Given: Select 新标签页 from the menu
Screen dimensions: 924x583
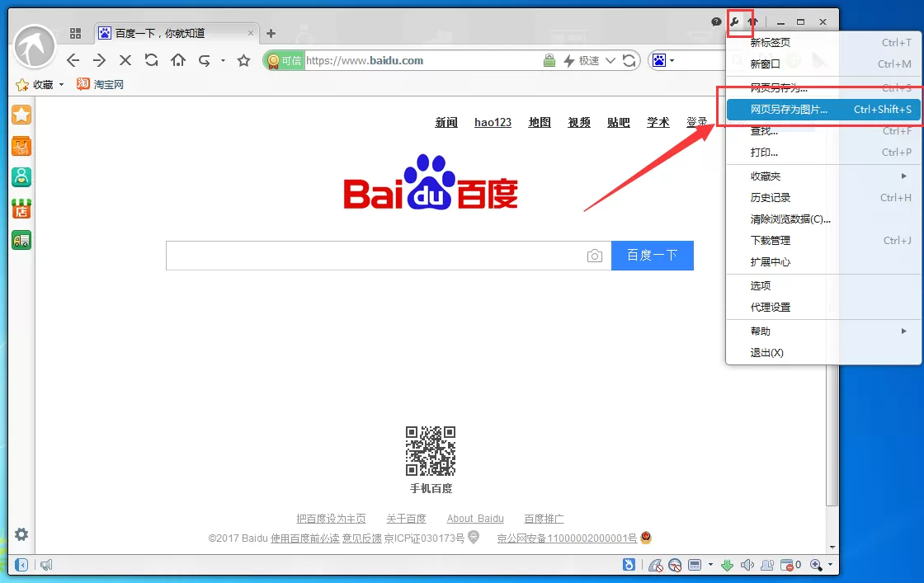Looking at the screenshot, I should point(823,42).
